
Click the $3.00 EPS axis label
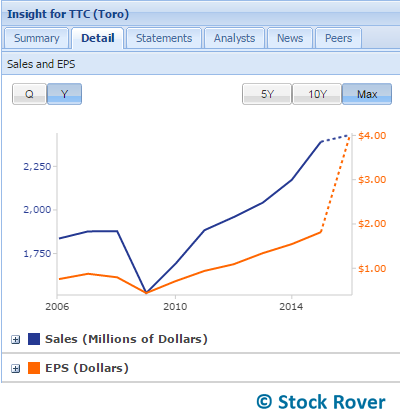pos(372,180)
